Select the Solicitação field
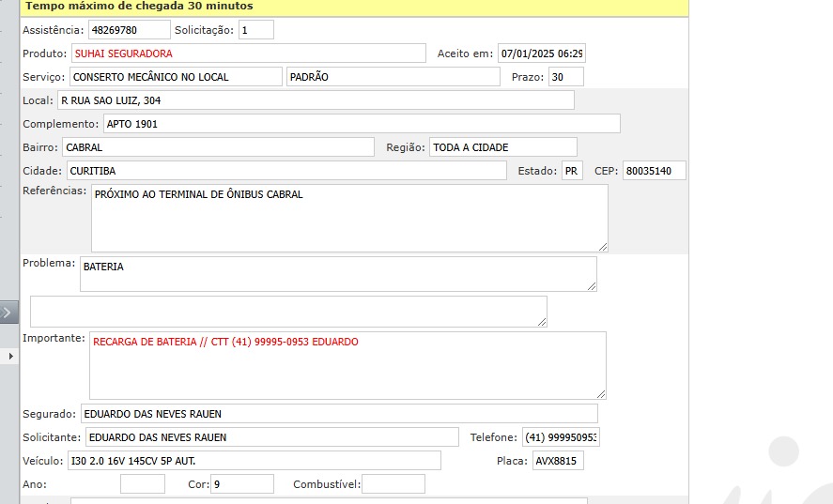833x504 pixels. coord(255,30)
